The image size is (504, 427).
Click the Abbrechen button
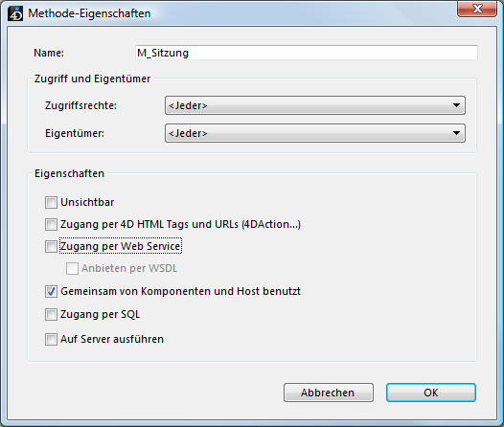[x=329, y=393]
